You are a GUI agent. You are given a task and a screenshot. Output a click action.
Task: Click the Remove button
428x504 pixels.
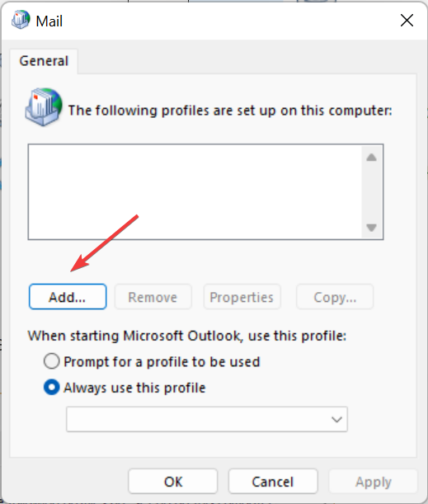click(x=153, y=297)
